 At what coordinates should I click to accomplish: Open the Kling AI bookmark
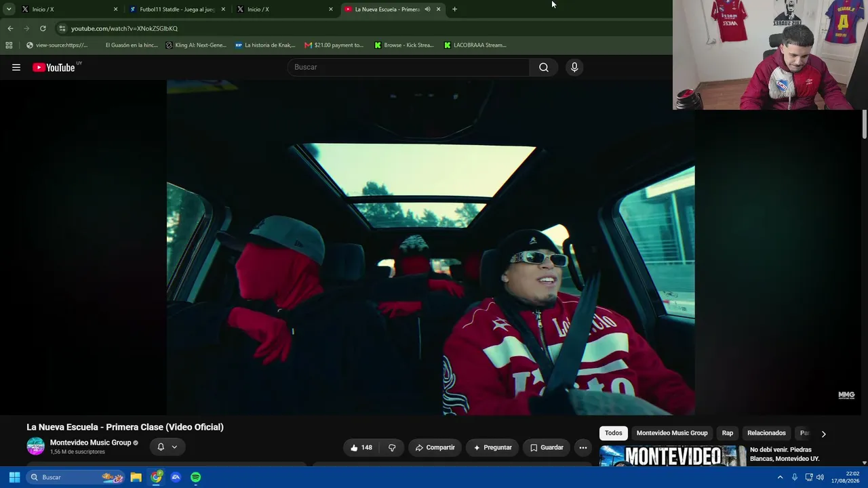pyautogui.click(x=196, y=45)
